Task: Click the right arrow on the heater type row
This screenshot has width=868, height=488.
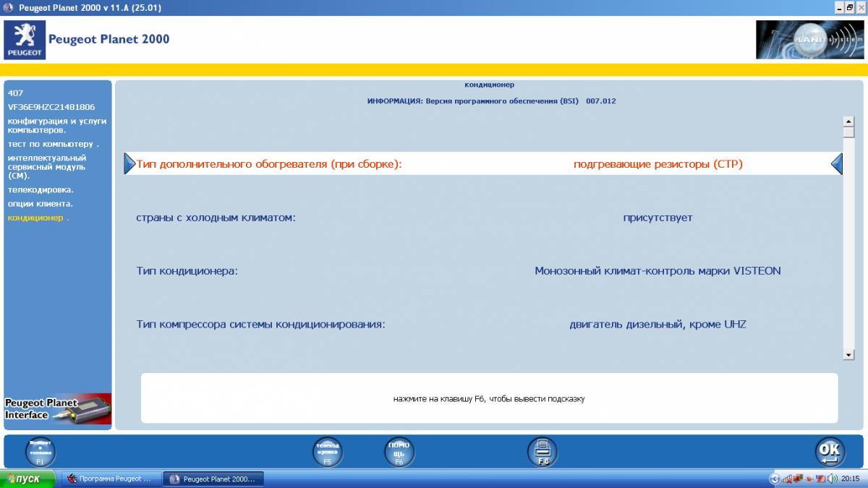Action: (x=837, y=164)
